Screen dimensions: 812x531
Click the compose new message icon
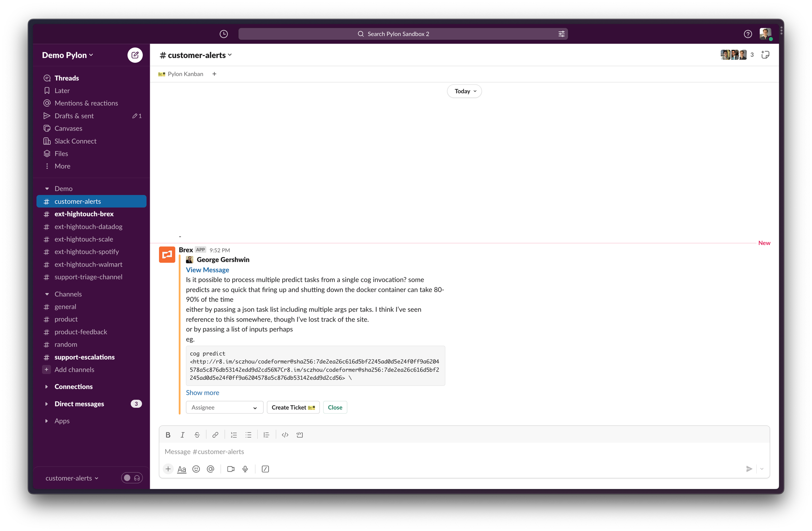[x=135, y=55]
